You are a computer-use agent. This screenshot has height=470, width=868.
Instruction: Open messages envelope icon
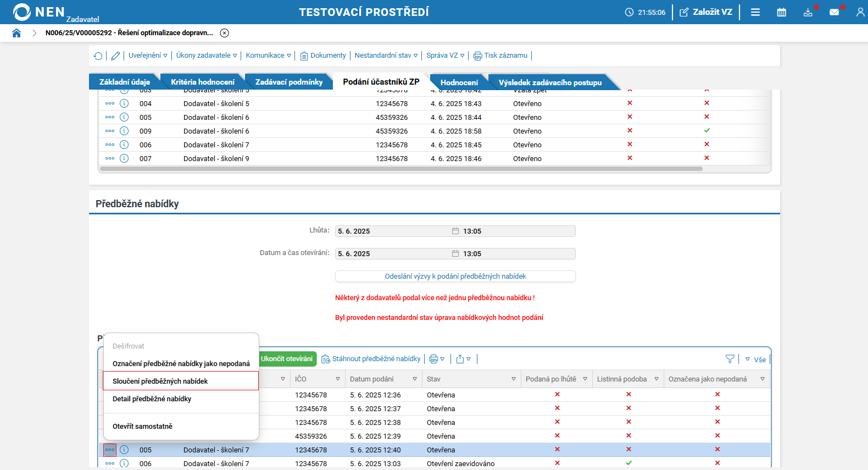click(x=834, y=12)
